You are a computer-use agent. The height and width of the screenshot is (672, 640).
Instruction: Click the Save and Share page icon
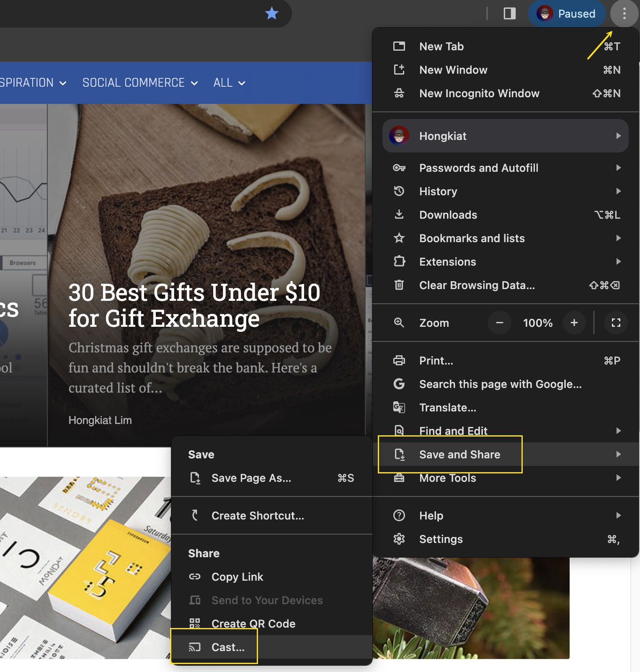(x=400, y=454)
